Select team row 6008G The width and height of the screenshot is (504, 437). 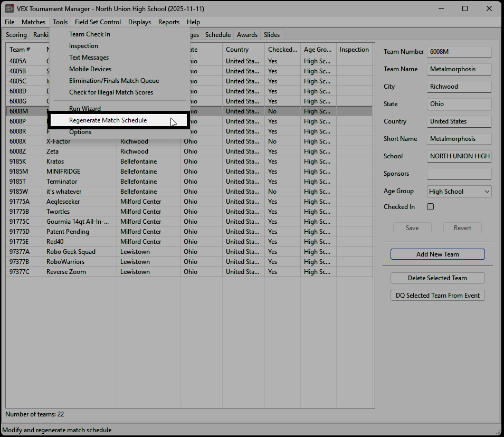coord(189,101)
